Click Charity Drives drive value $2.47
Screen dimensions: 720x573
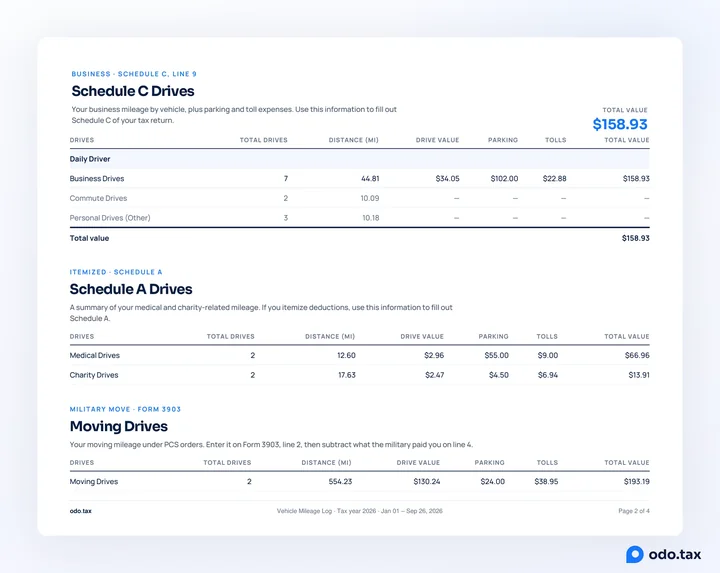point(434,375)
